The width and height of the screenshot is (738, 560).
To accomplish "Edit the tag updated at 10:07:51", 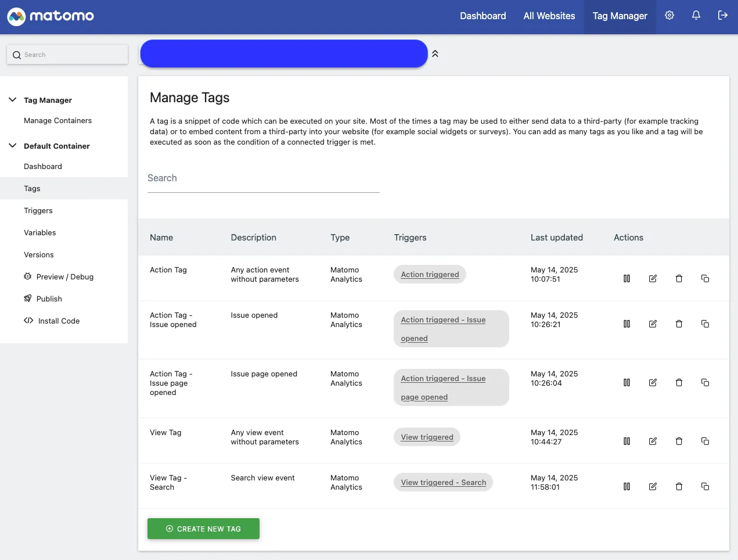I will (653, 279).
